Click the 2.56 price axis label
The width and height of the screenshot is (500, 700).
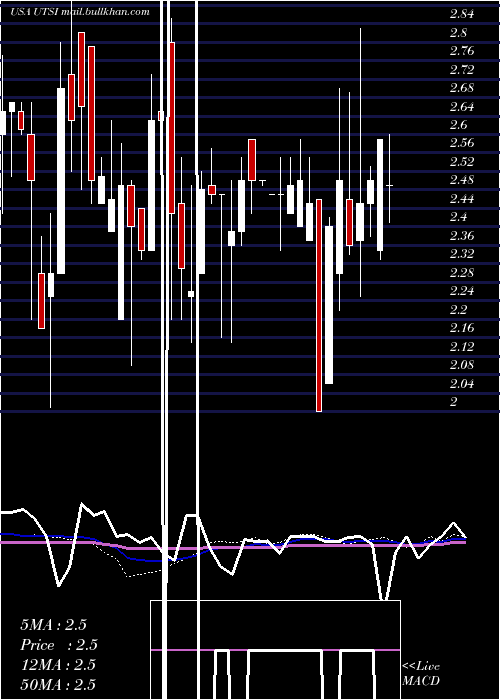tap(462, 143)
